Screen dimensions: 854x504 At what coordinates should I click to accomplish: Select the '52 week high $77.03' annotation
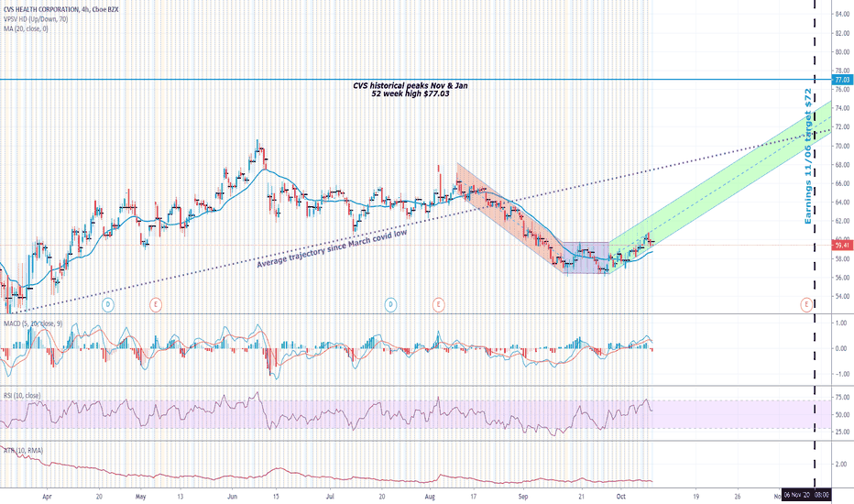point(411,93)
